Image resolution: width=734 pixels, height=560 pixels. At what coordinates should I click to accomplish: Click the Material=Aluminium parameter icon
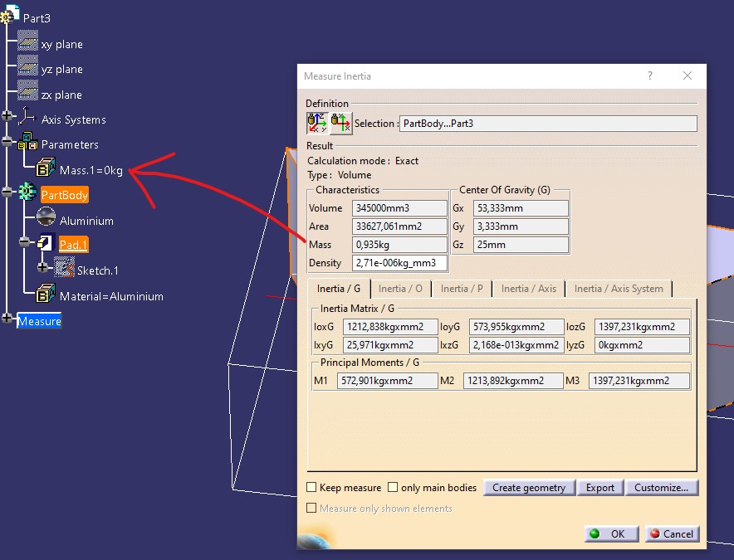pos(46,293)
